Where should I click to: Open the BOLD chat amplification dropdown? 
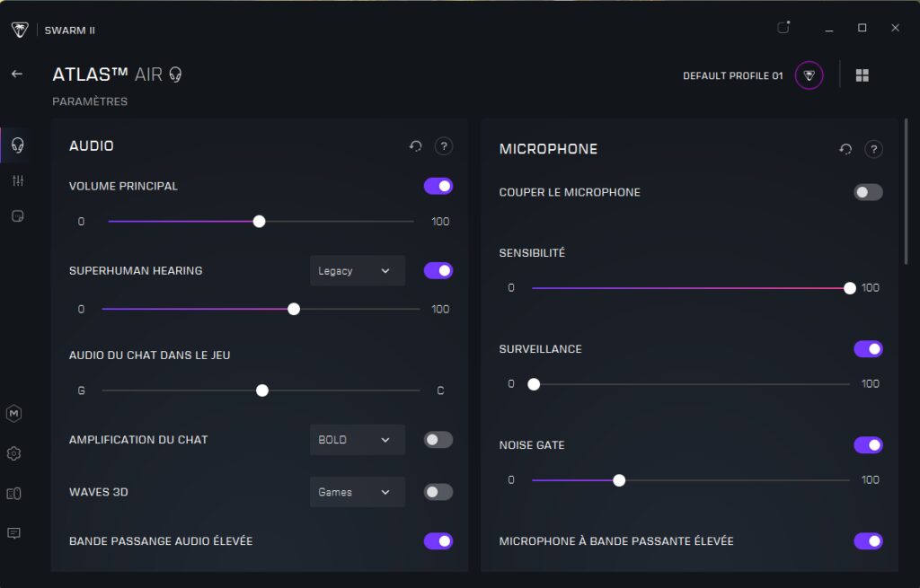357,440
